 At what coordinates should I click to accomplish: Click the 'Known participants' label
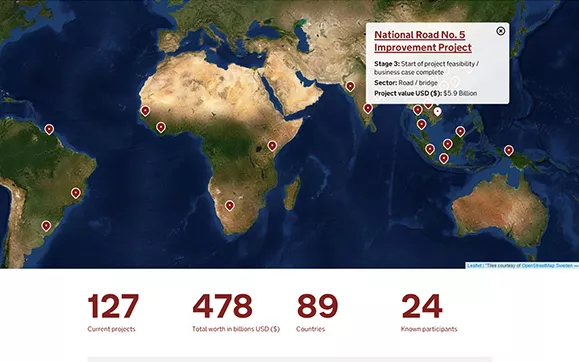point(429,329)
